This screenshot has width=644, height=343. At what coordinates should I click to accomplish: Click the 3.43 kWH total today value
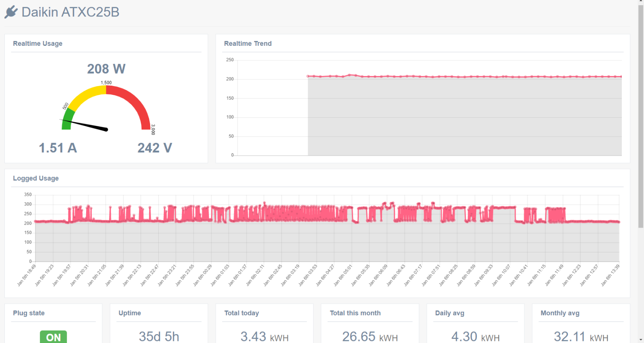(x=264, y=337)
